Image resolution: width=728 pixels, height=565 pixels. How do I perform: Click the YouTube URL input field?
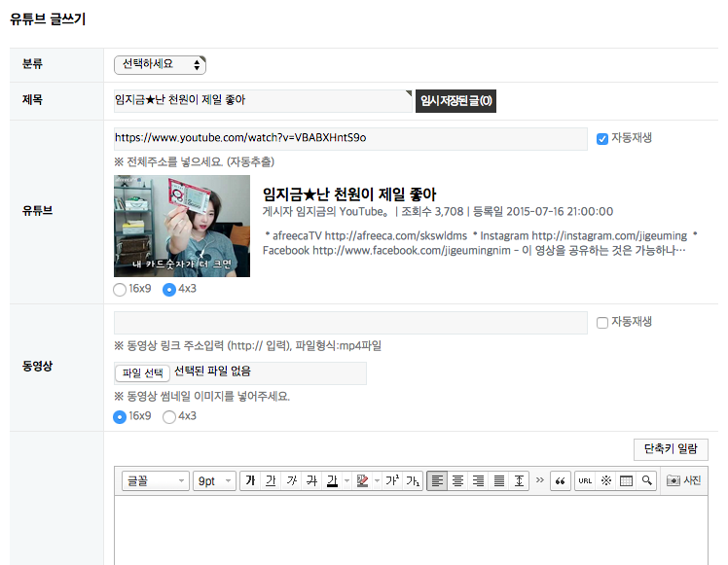click(350, 138)
